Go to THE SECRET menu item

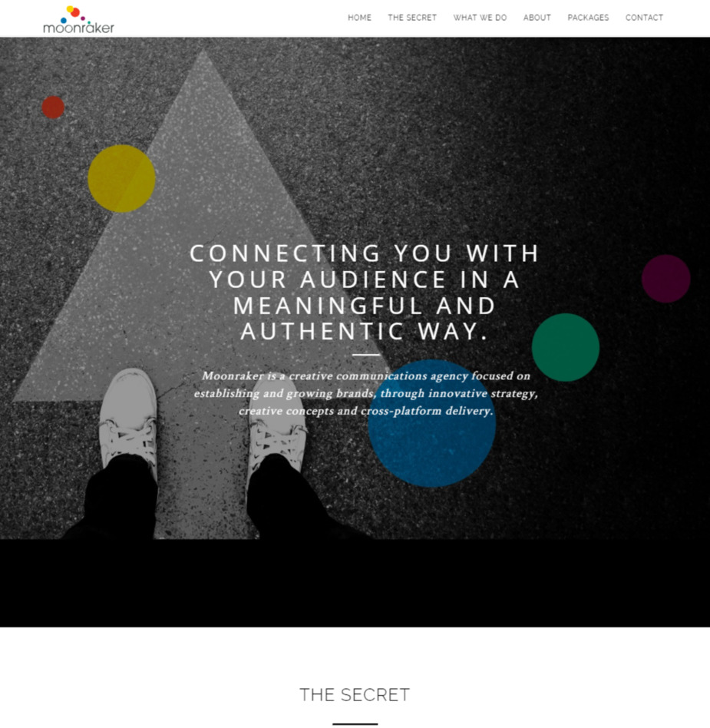coord(412,18)
